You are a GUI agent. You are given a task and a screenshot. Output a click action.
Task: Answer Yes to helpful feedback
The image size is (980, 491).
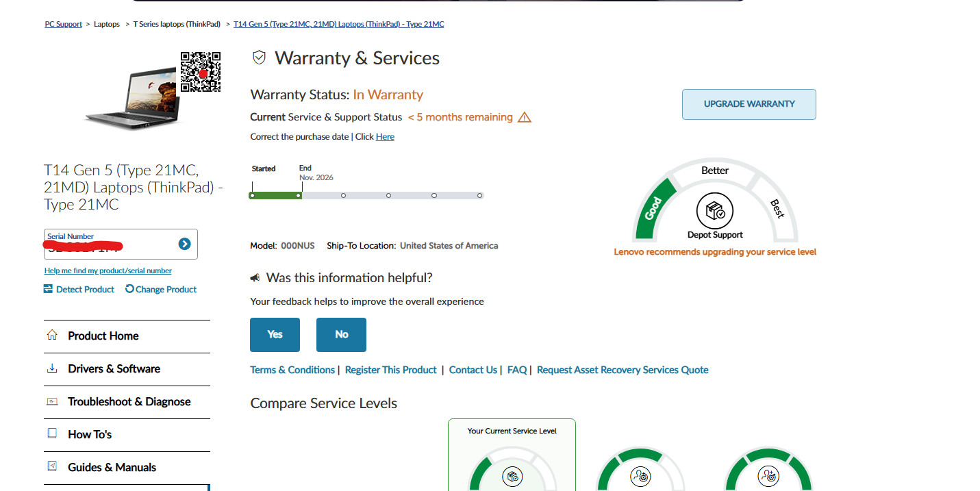click(x=275, y=335)
